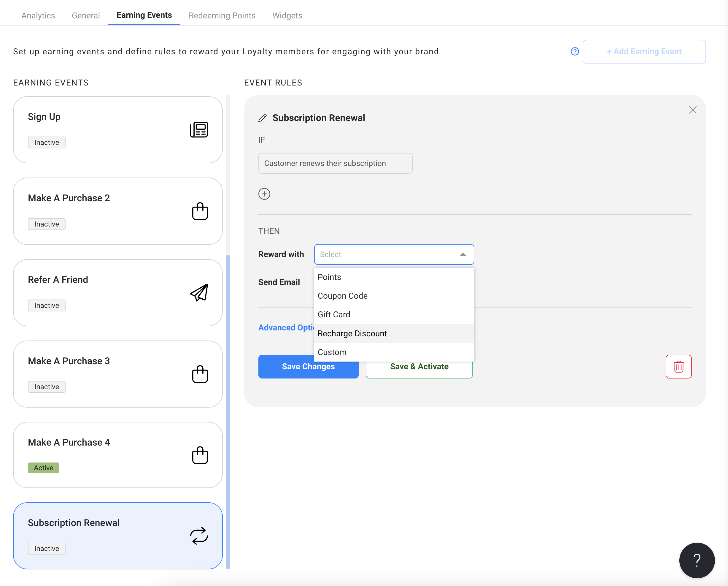Screen dimensions: 728x586
Task: Switch to the Analytics tab
Action: 38,15
